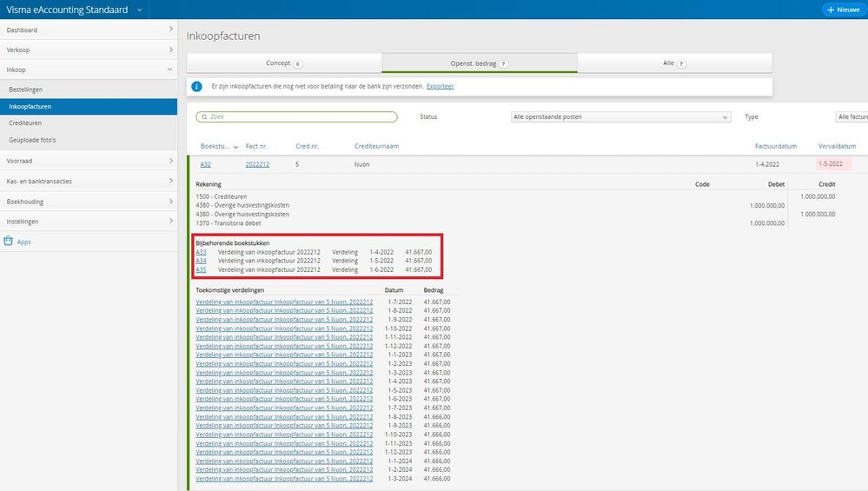This screenshot has height=491, width=868.
Task: Open related voucher A34
Action: (201, 261)
